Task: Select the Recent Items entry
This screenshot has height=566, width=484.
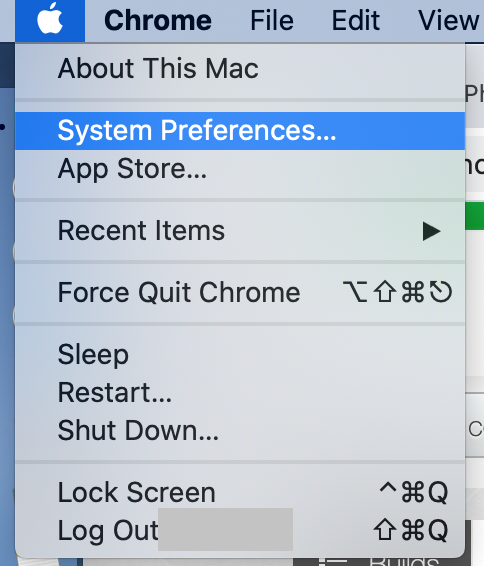Action: [240, 231]
